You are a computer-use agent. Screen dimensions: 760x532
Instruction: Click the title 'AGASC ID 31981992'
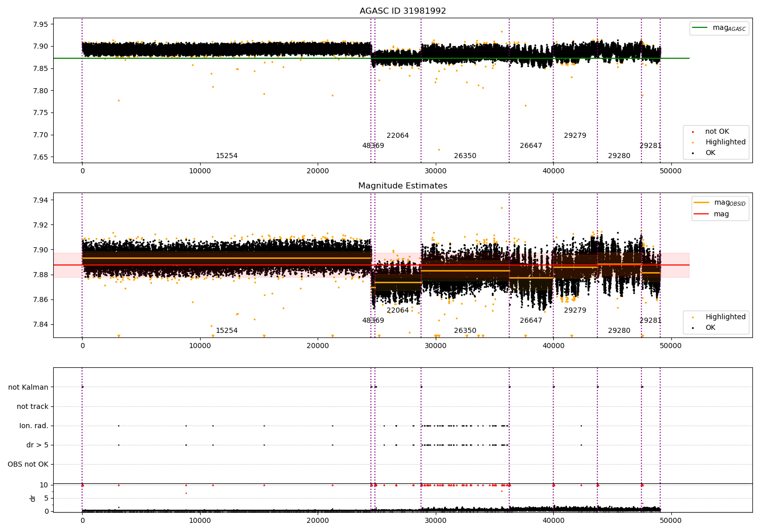tap(403, 11)
